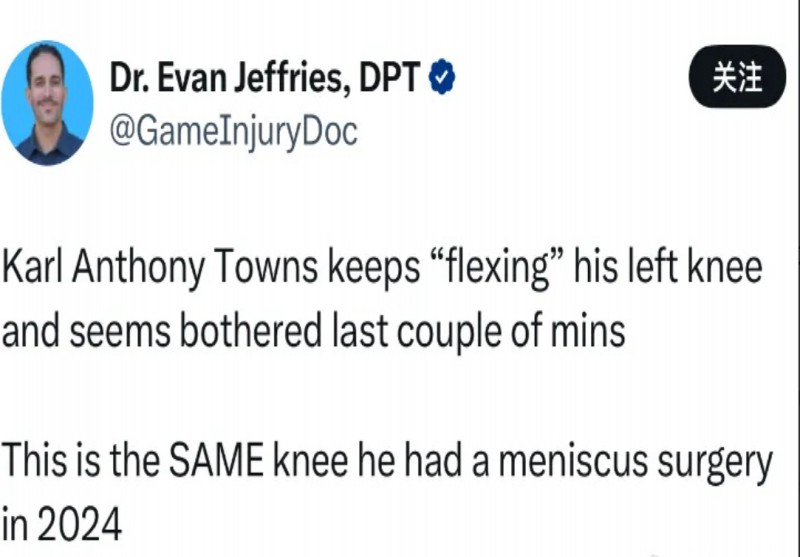
Task: Open the @GameInjuryDoc handle link
Action: 234,132
